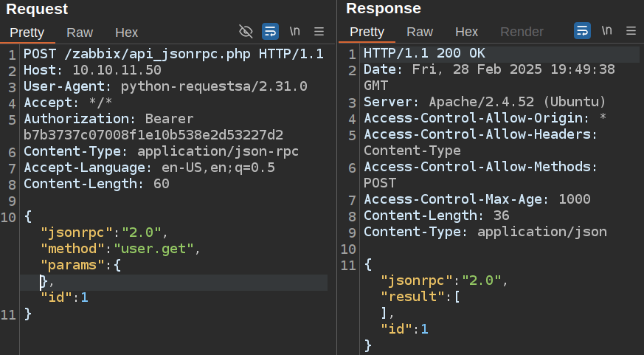Click the Authorization Bearer token value

click(x=153, y=135)
